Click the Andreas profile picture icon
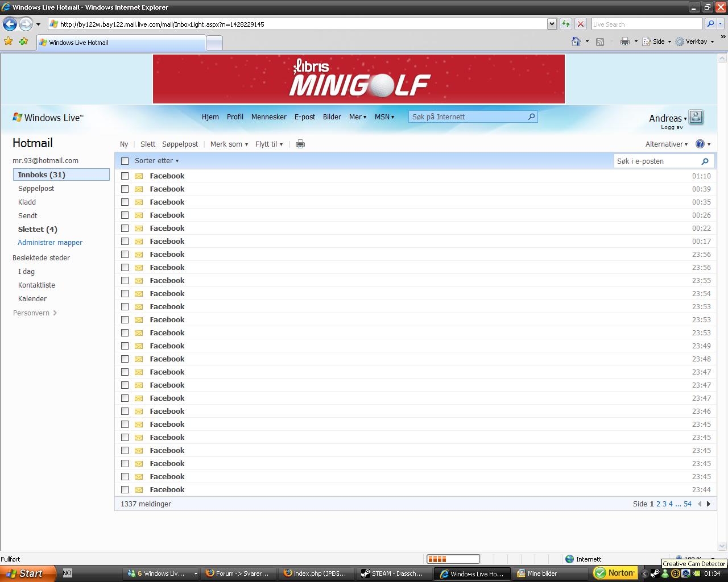 (x=696, y=117)
